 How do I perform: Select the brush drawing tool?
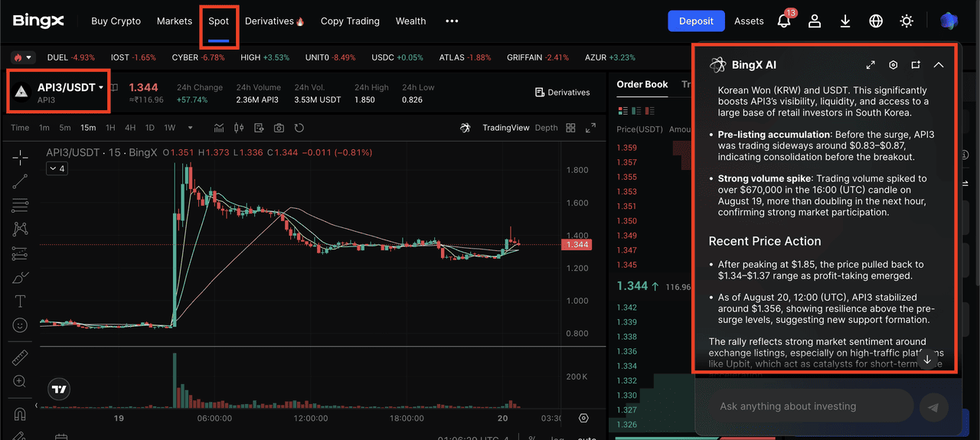20,277
